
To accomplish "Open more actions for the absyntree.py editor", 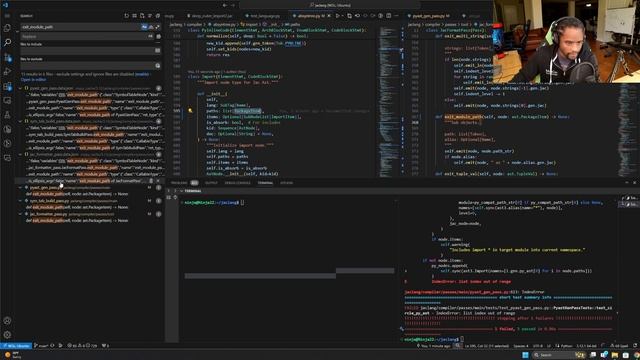I will click(x=396, y=16).
